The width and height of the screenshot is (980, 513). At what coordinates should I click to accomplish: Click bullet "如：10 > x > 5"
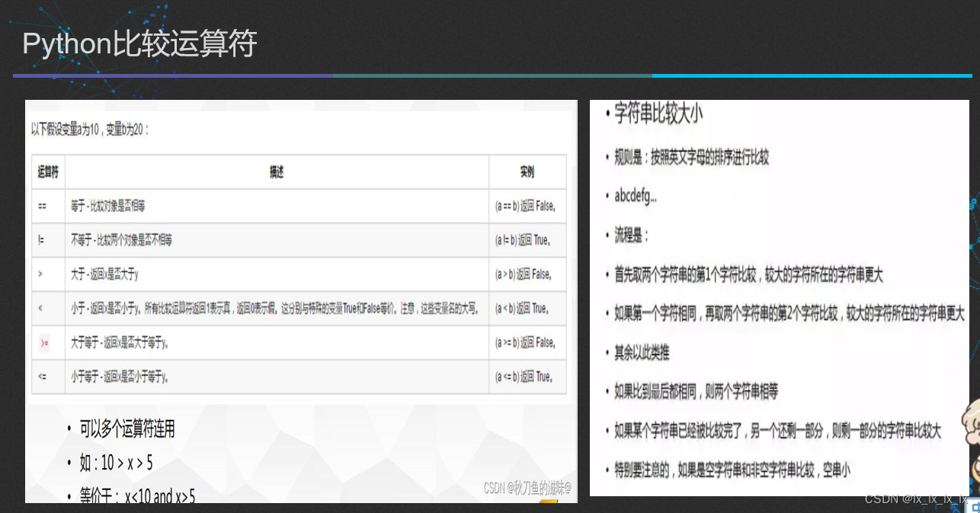(117, 462)
